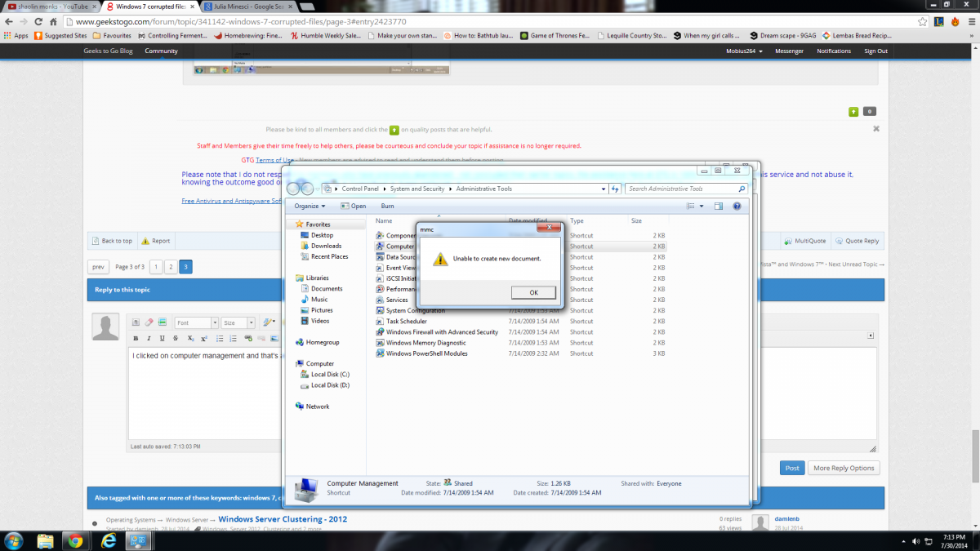Insert bulleted list in reply editor
The height and width of the screenshot is (551, 980).
coord(220,338)
